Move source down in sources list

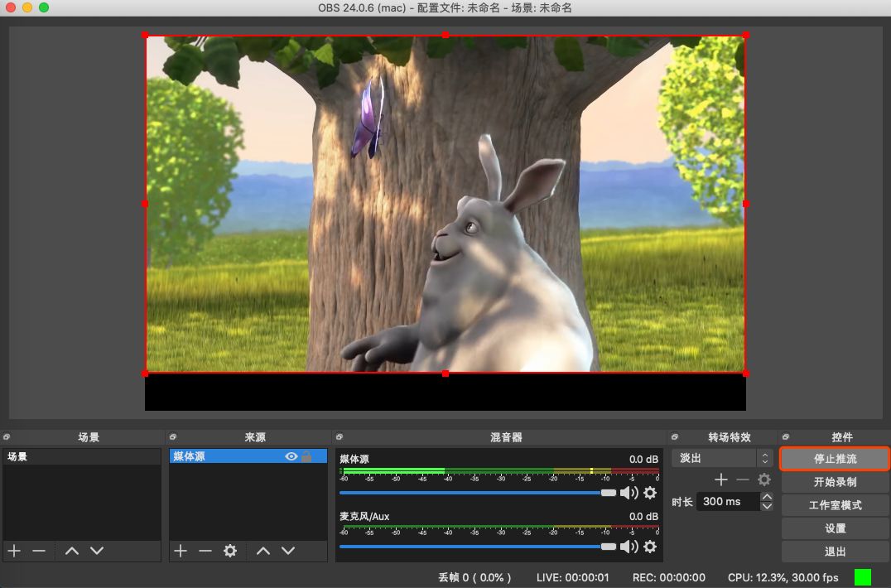(288, 551)
